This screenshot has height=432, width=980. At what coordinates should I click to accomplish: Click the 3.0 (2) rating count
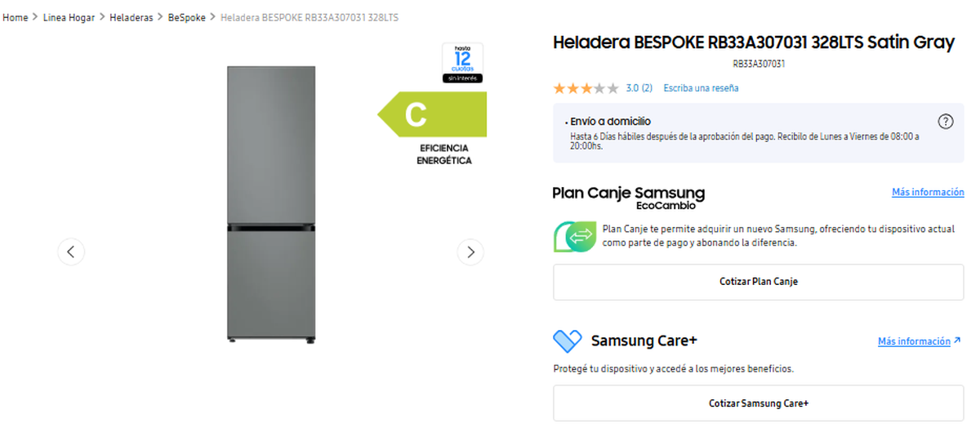[639, 88]
